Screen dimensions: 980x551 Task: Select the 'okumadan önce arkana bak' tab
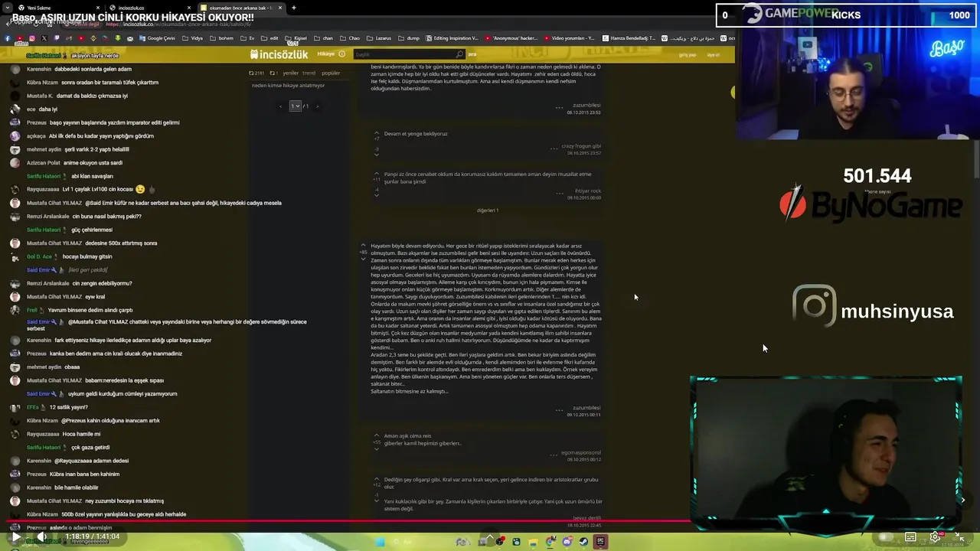tap(241, 8)
